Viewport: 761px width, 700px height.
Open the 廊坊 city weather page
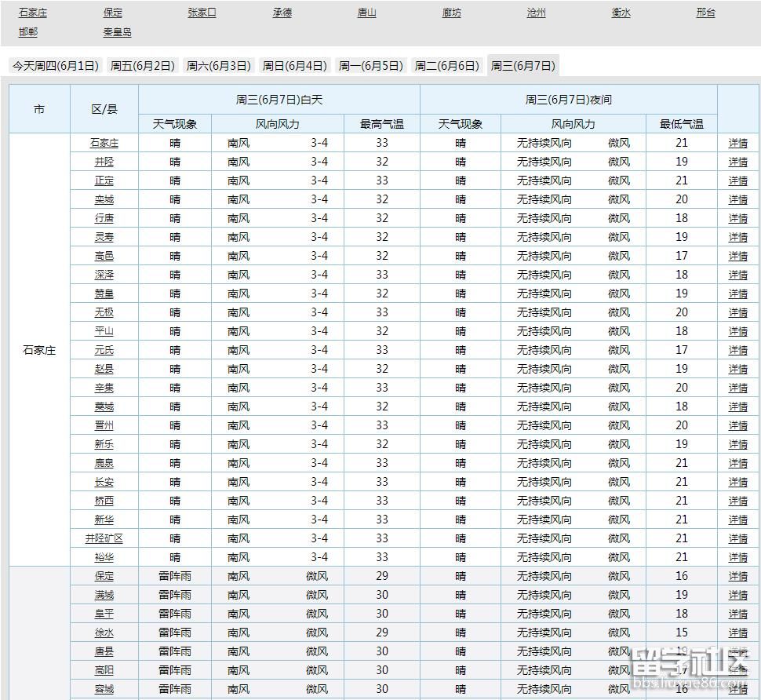tap(452, 13)
